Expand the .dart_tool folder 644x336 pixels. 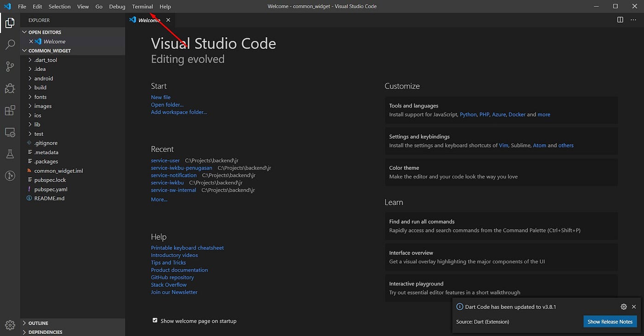(x=73, y=60)
